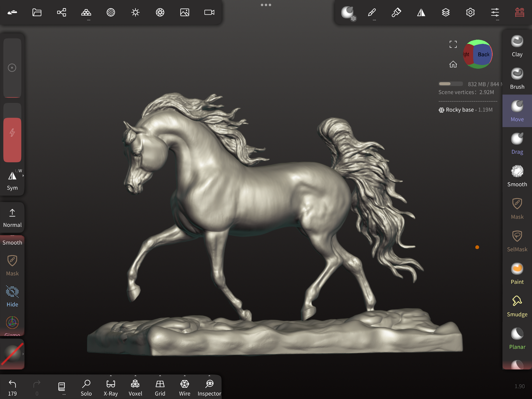Select the Drag tool
The width and height of the screenshot is (532, 399).
pyautogui.click(x=517, y=144)
